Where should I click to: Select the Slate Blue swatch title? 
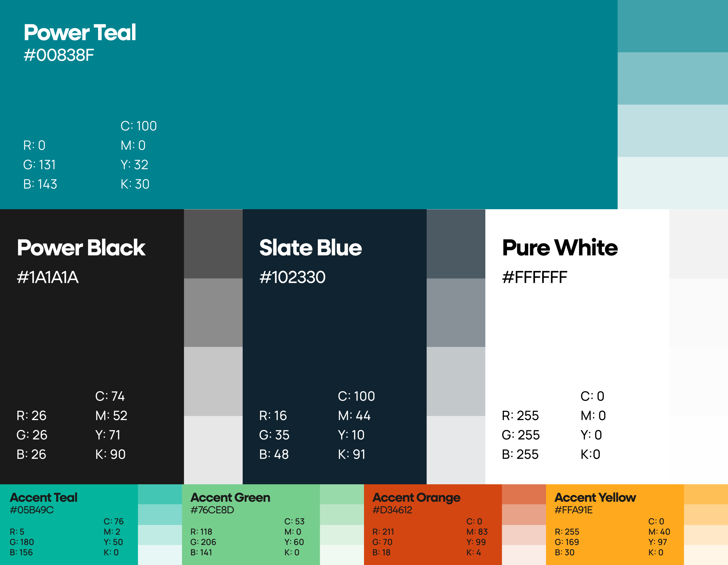coord(310,248)
